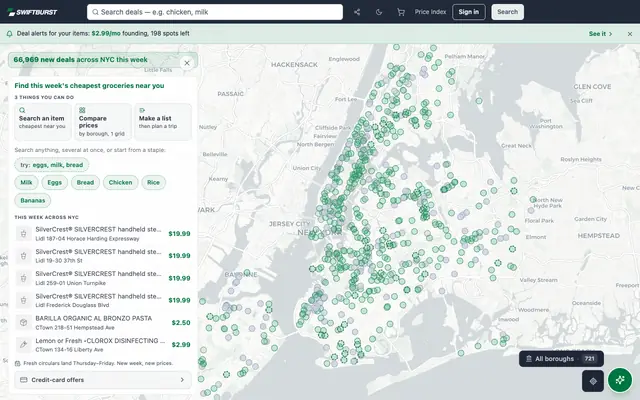
Task: Click the 66,969 new deals banner text
Action: (80, 60)
